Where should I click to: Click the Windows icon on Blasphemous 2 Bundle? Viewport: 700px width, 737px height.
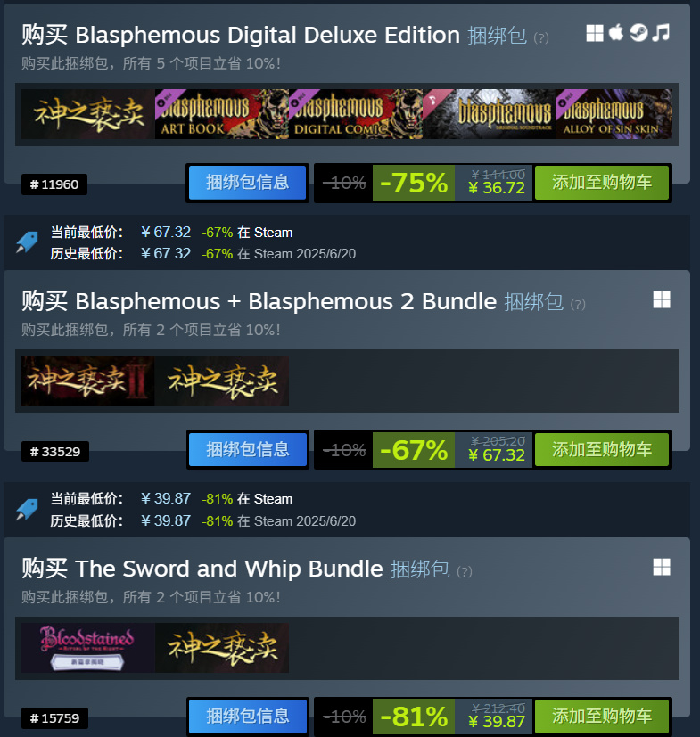coord(662,299)
